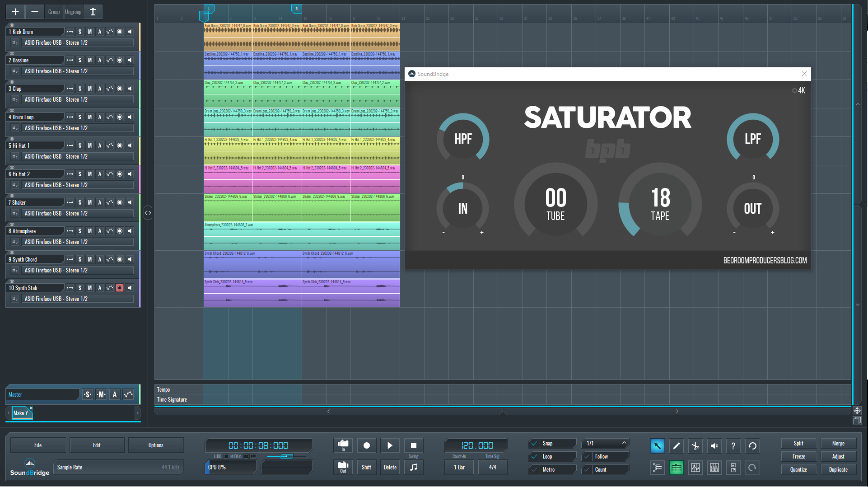Remove track using the minus button

(x=34, y=12)
